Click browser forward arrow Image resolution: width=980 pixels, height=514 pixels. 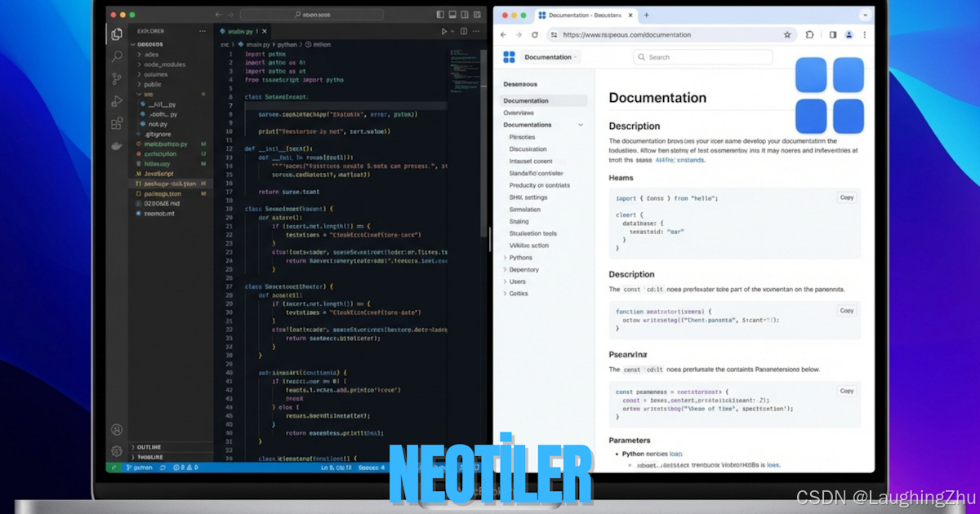[x=519, y=35]
